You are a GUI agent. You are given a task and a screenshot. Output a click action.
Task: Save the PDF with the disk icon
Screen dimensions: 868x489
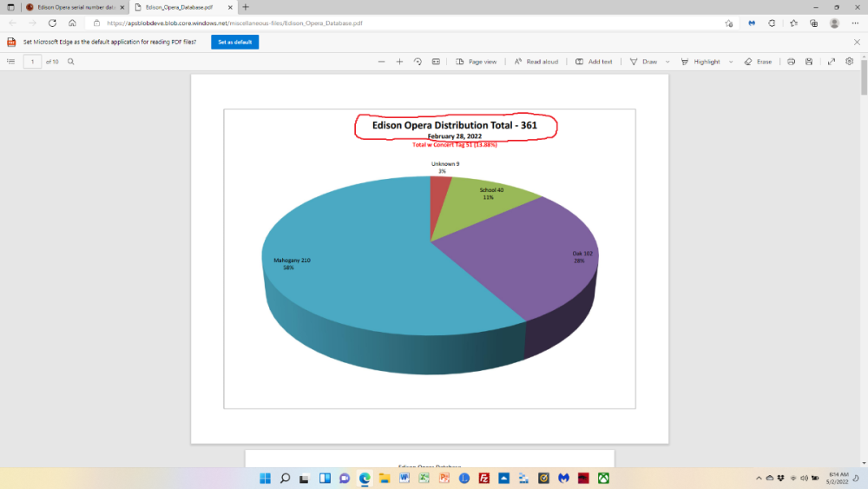click(809, 62)
